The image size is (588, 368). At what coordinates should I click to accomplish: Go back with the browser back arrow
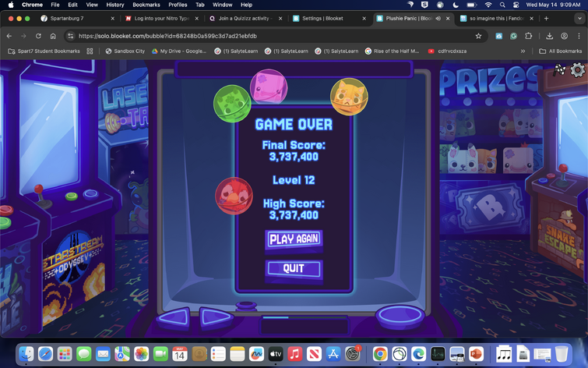point(9,36)
